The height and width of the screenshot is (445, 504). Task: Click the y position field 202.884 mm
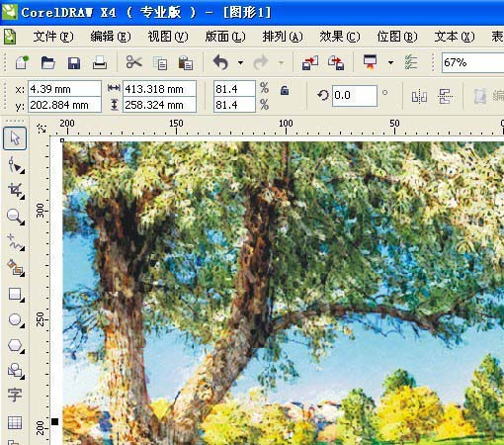coord(64,105)
